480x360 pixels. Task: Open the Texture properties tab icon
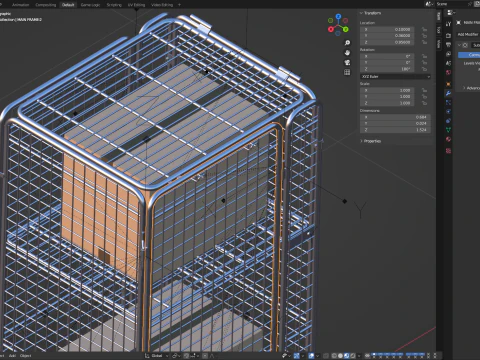click(448, 151)
